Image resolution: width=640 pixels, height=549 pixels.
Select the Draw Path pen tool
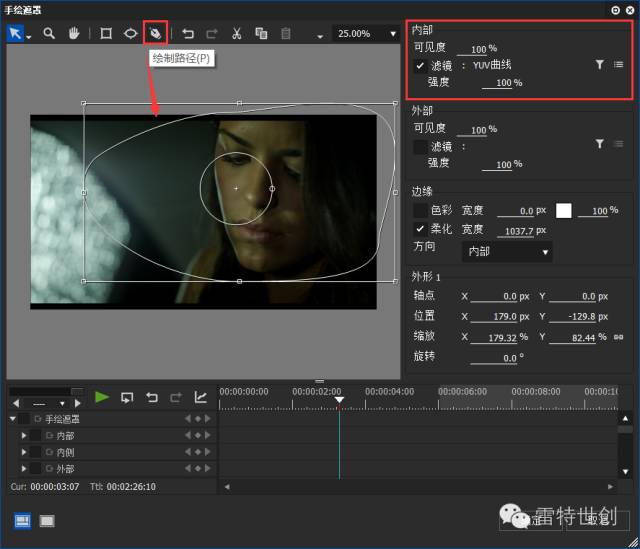(x=155, y=33)
